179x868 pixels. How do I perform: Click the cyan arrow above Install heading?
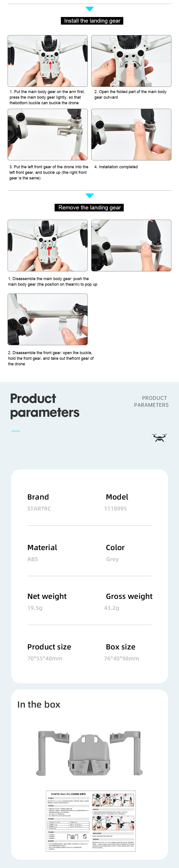click(89, 9)
